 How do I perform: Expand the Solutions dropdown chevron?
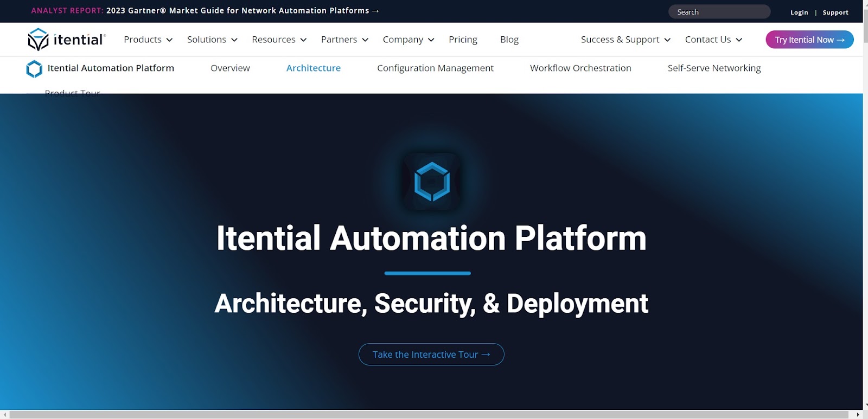(x=234, y=40)
